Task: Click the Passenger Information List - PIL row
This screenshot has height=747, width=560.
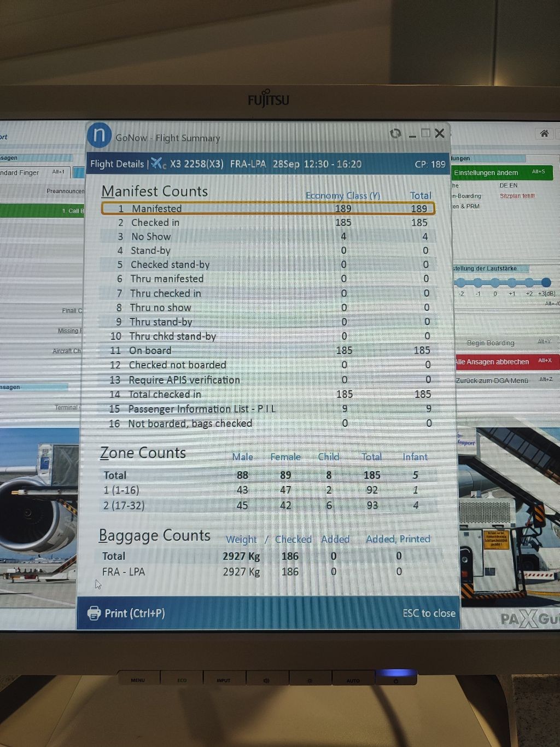Action: point(267,409)
